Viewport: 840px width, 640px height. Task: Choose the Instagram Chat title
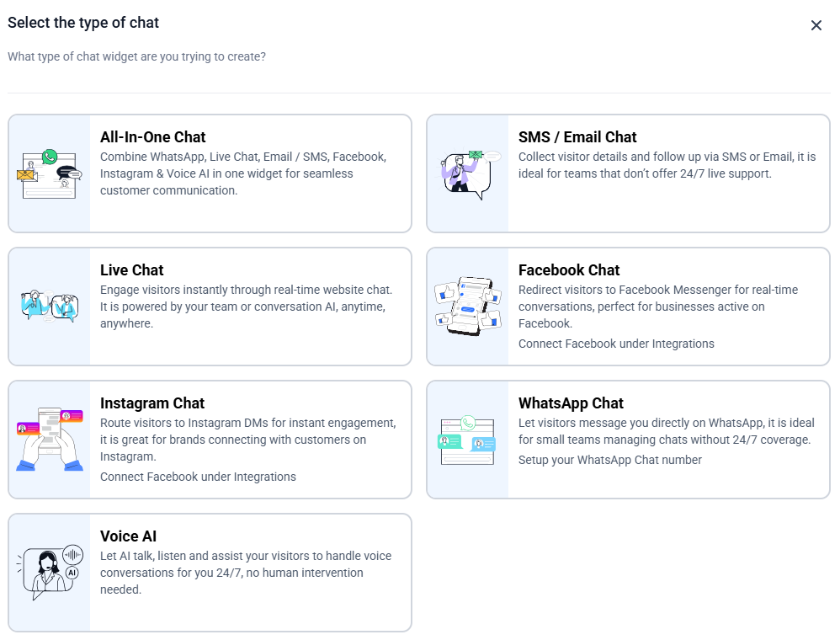[x=152, y=403]
